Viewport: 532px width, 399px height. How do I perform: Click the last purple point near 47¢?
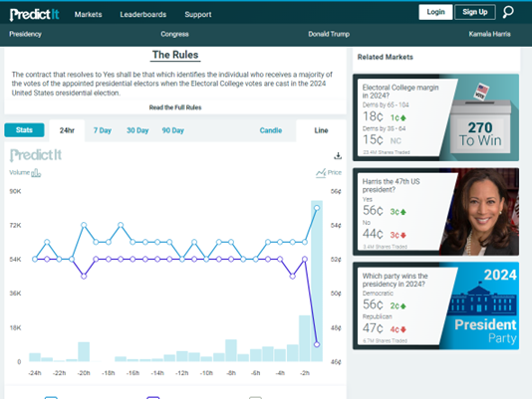coord(317,344)
